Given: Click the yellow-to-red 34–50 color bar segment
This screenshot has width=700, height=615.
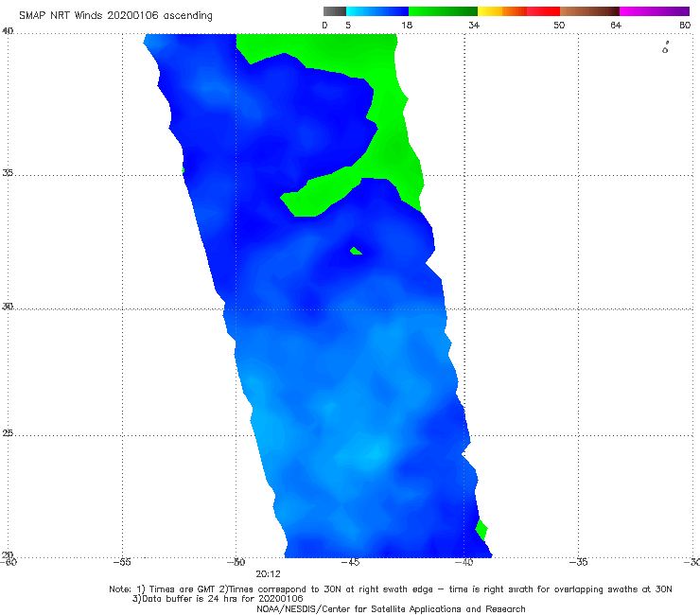Looking at the screenshot, I should point(518,11).
